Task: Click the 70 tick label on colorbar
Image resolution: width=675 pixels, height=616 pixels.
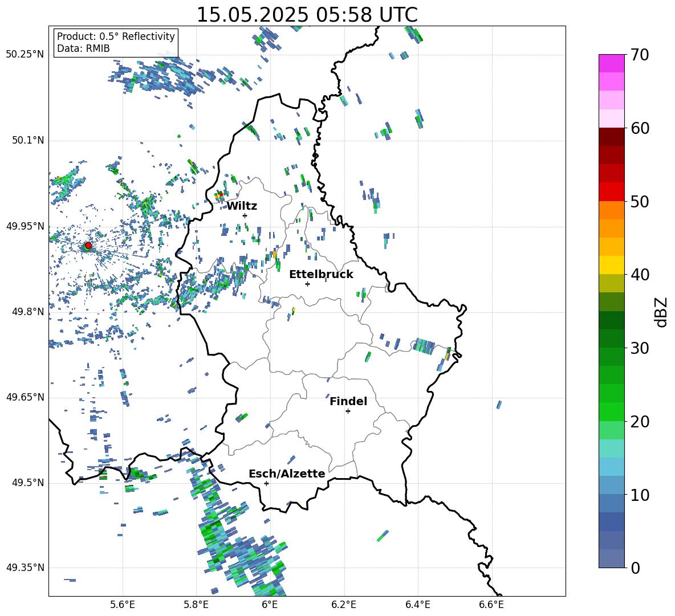Action: click(640, 55)
